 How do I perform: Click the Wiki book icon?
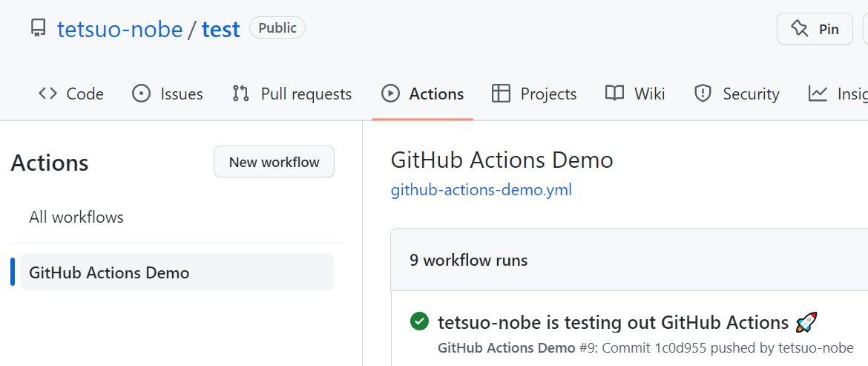pos(614,94)
